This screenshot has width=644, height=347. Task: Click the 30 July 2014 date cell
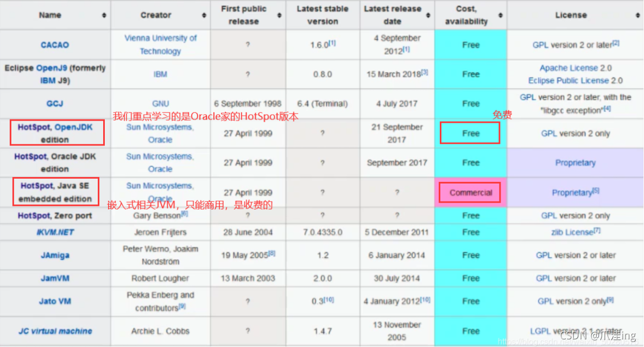(397, 278)
